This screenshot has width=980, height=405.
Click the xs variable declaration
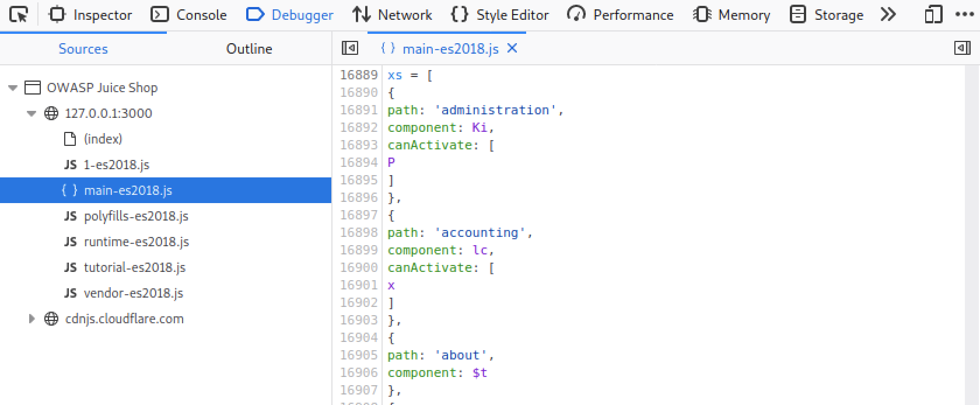(395, 75)
